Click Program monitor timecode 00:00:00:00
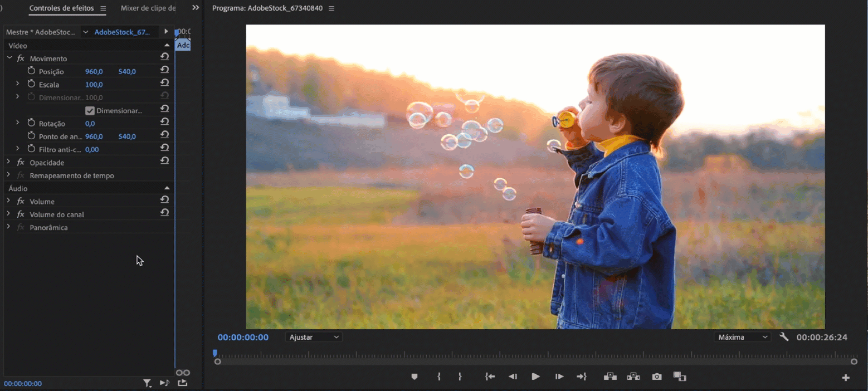Viewport: 868px width, 391px height. [x=243, y=337]
